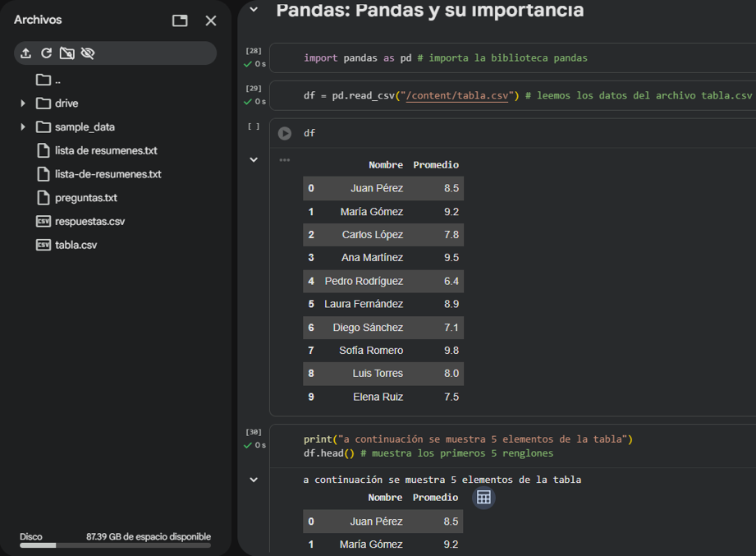Click the /content/tabla.csv path link
The width and height of the screenshot is (756, 556).
click(x=457, y=95)
